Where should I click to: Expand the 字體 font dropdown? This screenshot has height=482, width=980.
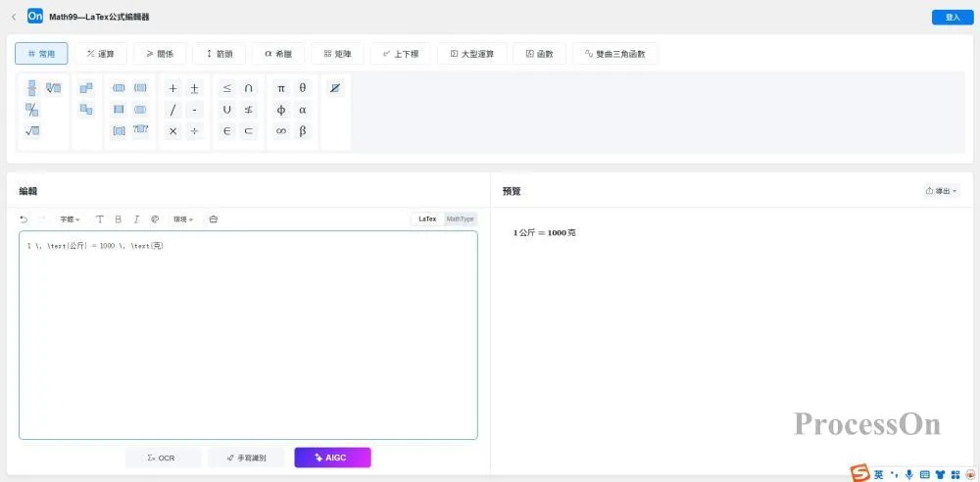[x=70, y=218]
